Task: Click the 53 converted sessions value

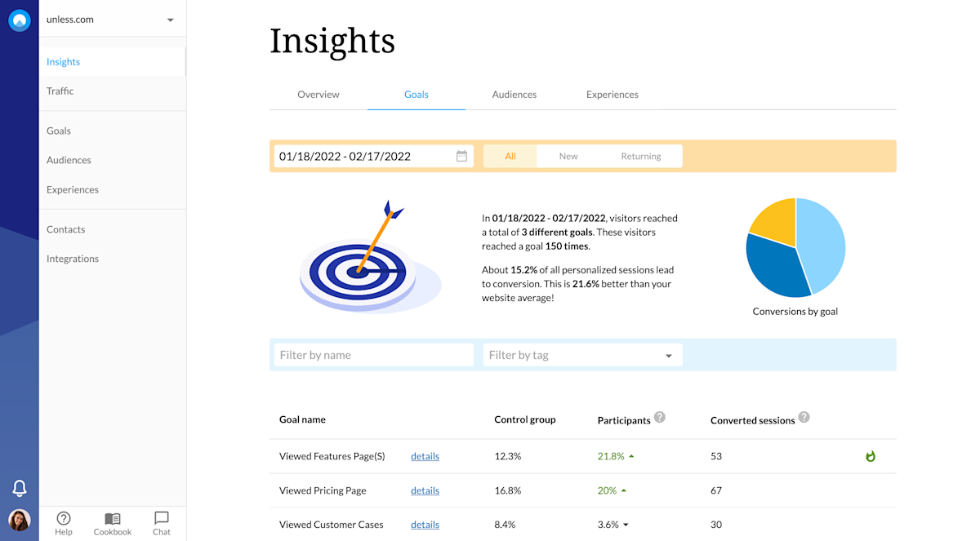Action: [x=716, y=456]
